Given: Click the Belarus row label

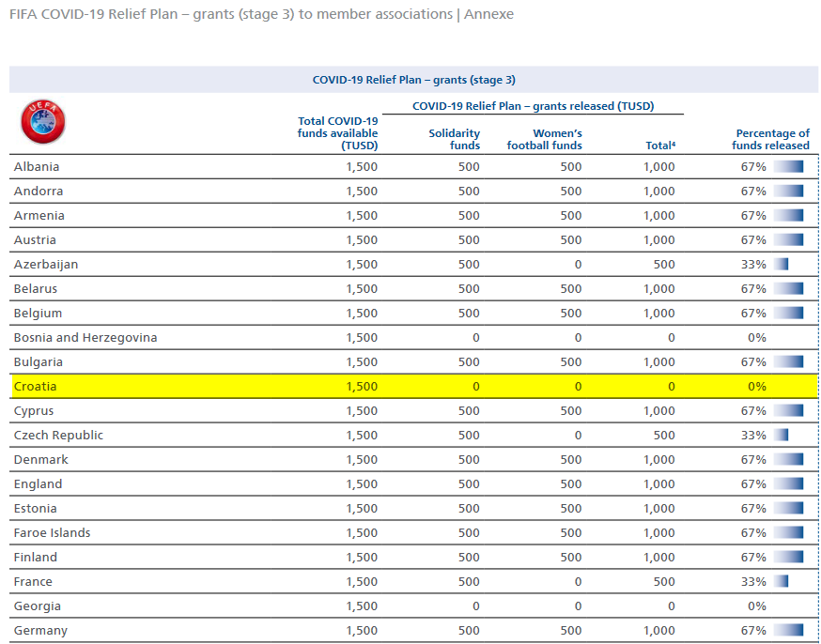Looking at the screenshot, I should click(36, 289).
